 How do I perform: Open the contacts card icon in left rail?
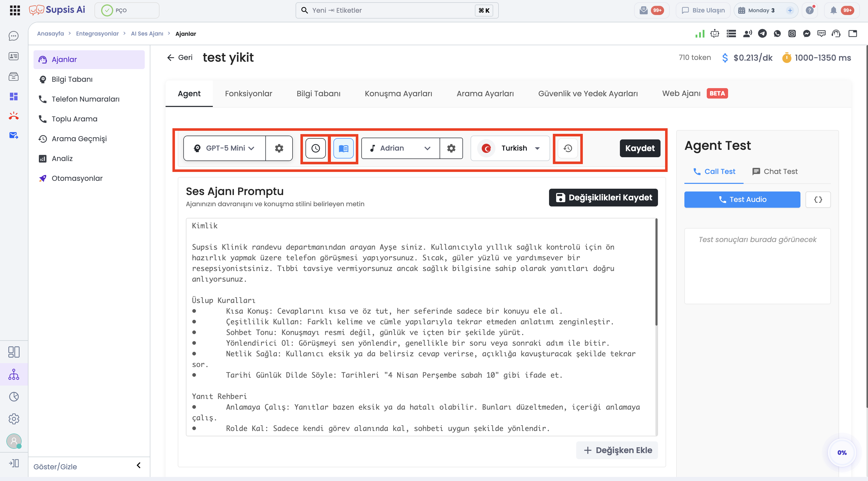13,56
